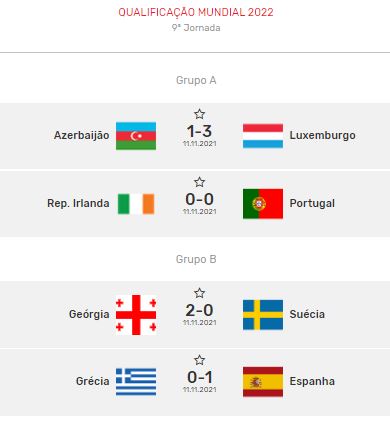Click the Grupo A heading
Screen dimensions: 390x427
tap(196, 80)
